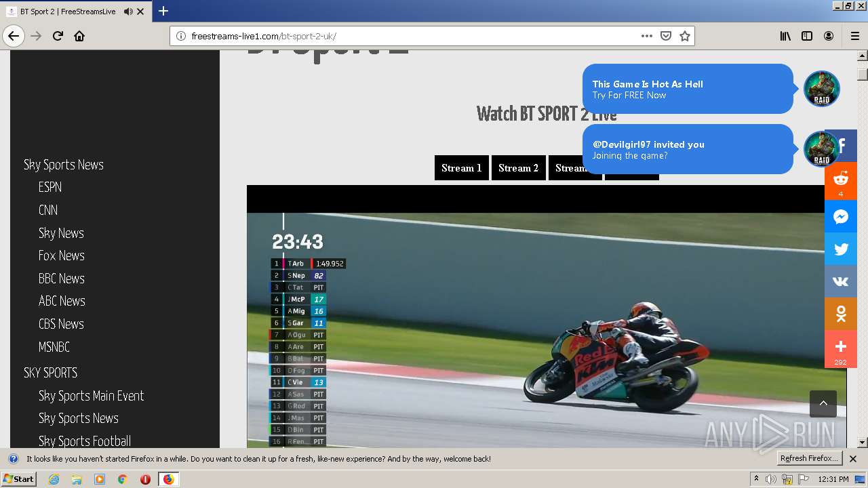Share the page on VK

click(841, 281)
